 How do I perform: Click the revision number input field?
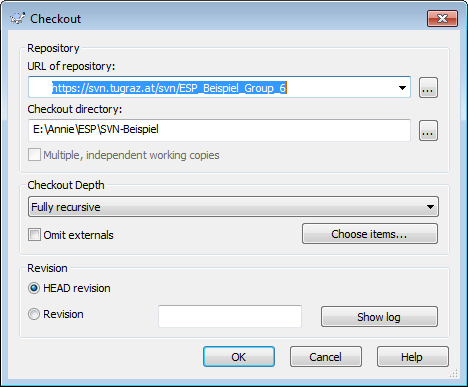(x=230, y=316)
